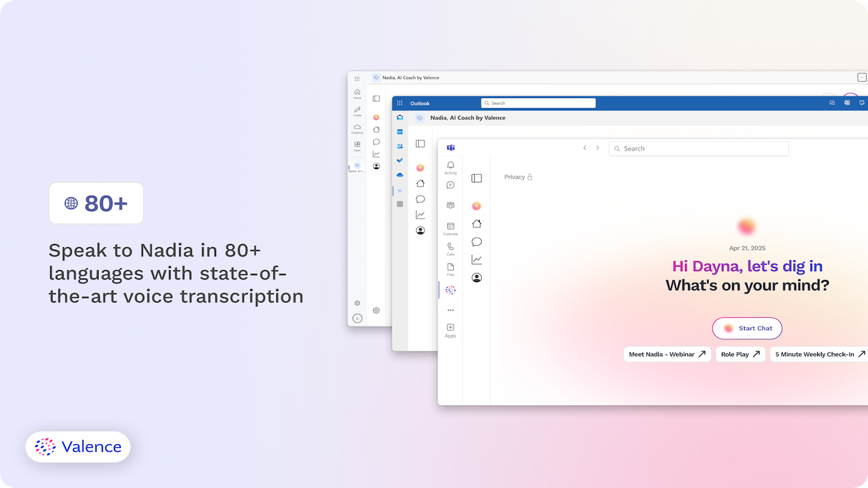Start new chat plus orb in Outlook window
The image size is (868, 488).
pyautogui.click(x=420, y=168)
